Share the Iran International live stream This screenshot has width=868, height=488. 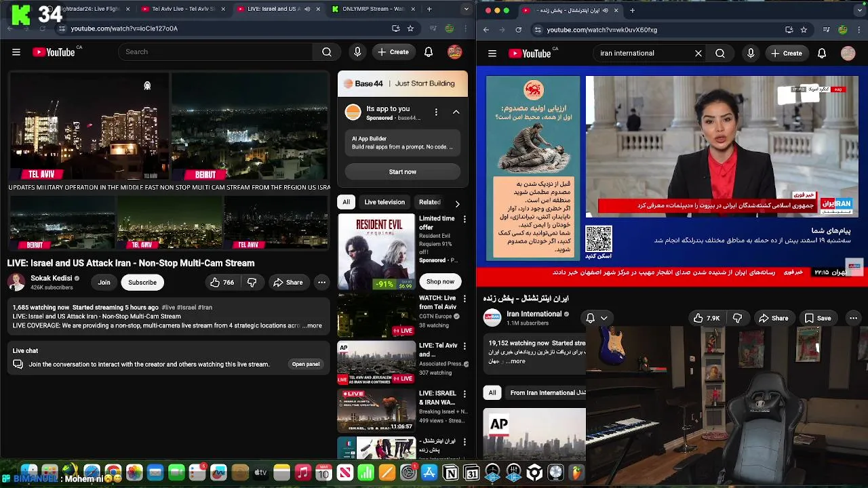pyautogui.click(x=773, y=318)
